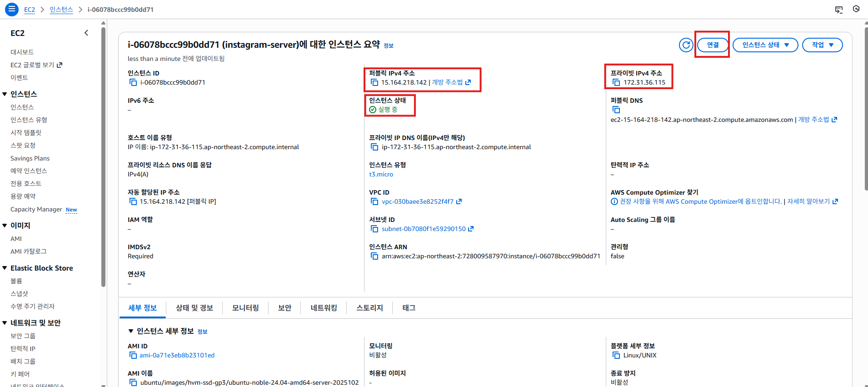868x387 pixels.
Task: Copy the private IPv4 address
Action: coord(616,82)
